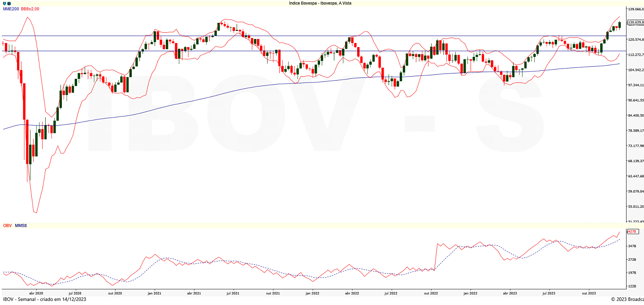This screenshot has width=644, height=305.
Task: Click the jan 2023 date label
Action: [471, 293]
